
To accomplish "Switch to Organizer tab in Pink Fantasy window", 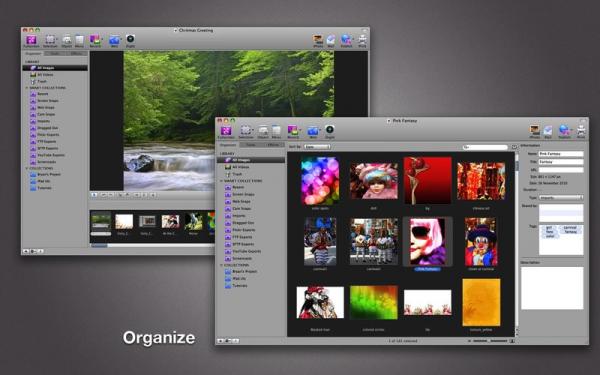I will click(x=228, y=145).
